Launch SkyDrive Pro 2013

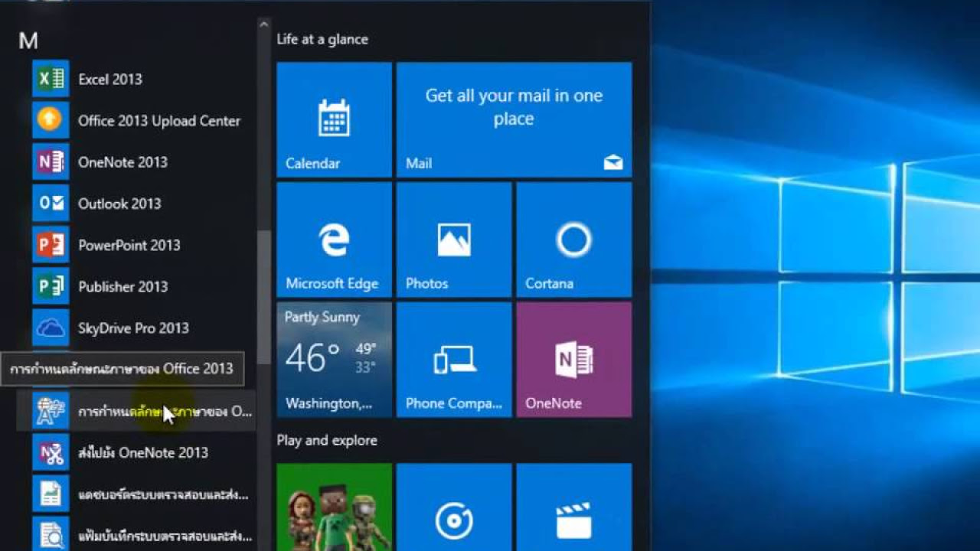click(x=136, y=328)
